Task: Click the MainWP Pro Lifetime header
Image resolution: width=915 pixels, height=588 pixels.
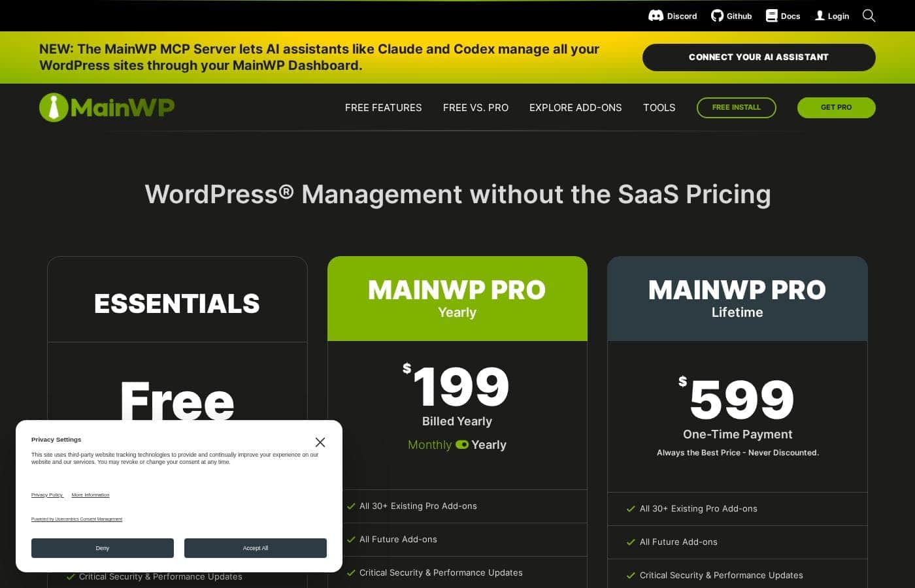Action: [x=737, y=299]
